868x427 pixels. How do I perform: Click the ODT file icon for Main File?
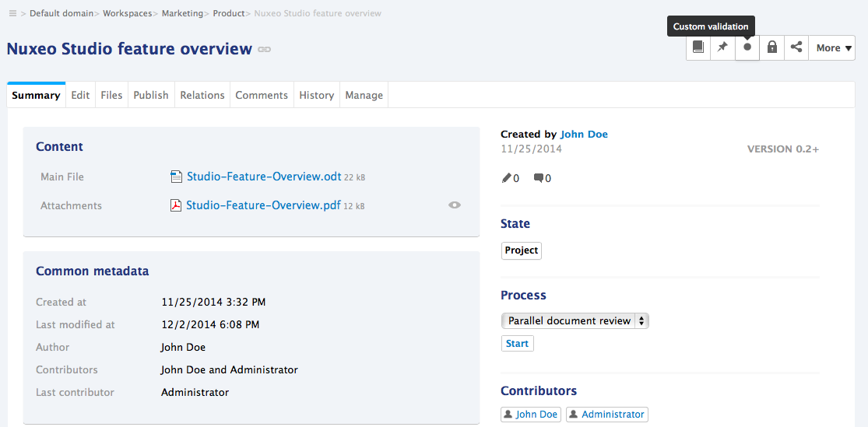pyautogui.click(x=176, y=177)
